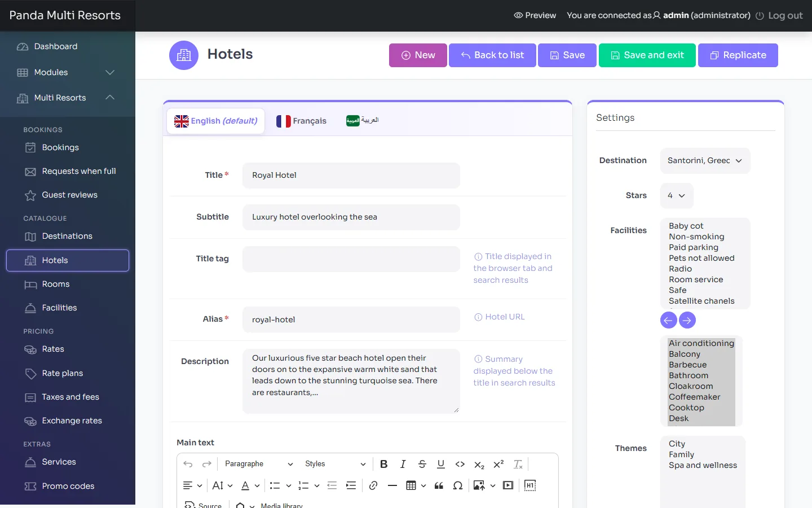Underline the selected text

[441, 464]
